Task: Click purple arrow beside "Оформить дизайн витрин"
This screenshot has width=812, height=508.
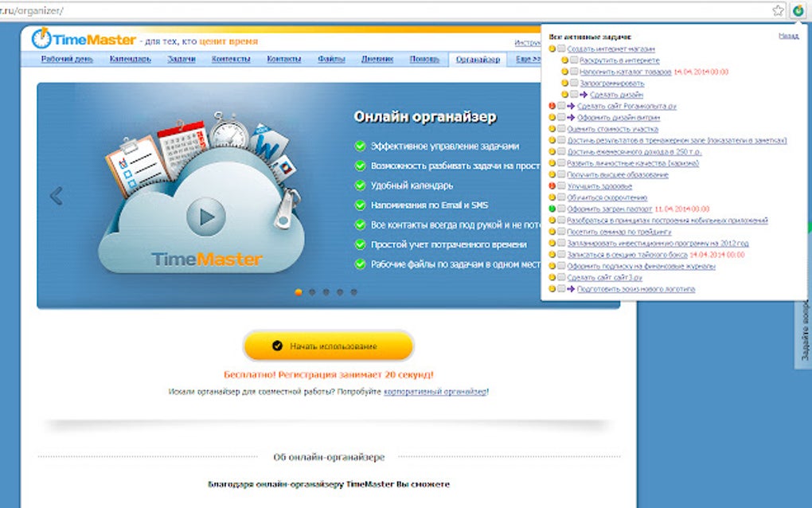Action: click(570, 119)
